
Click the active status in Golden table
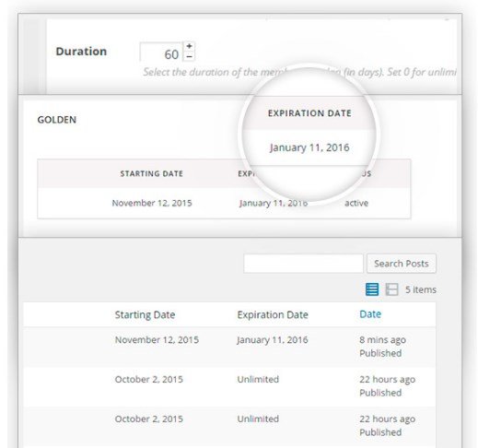356,203
